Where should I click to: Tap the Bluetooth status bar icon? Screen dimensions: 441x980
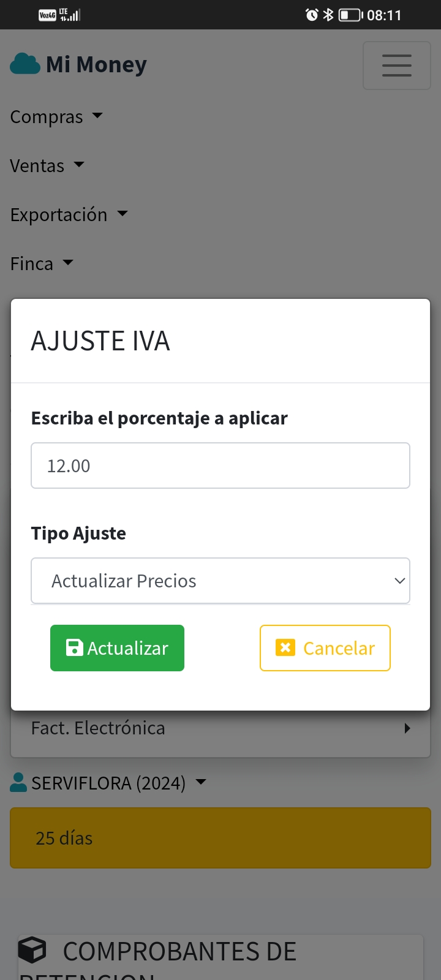(328, 15)
